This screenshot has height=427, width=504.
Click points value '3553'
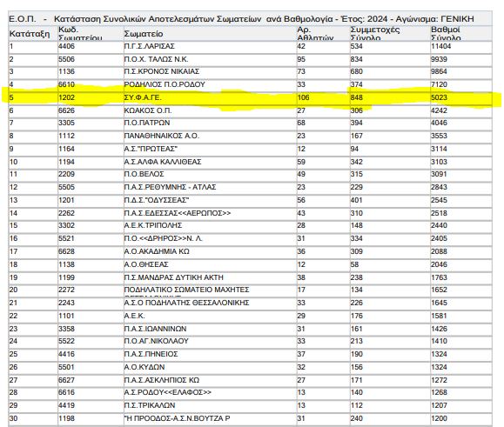[x=439, y=137]
